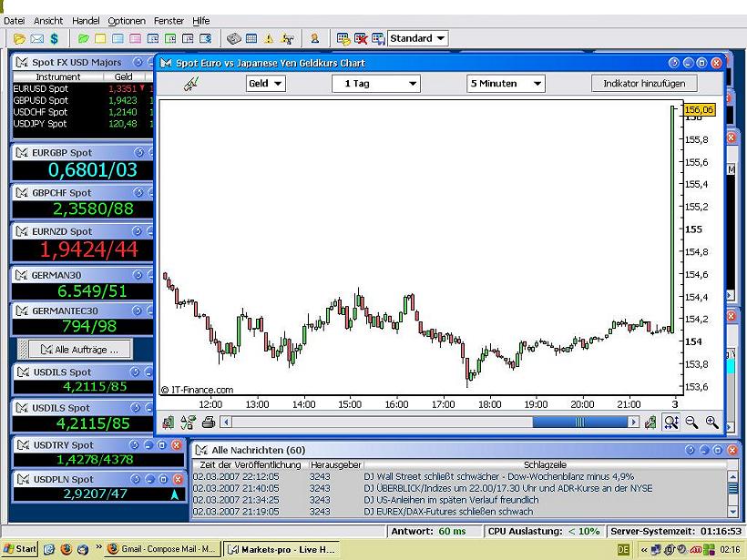Click the window icon with yellow overlay
The image size is (747, 560).
click(343, 38)
